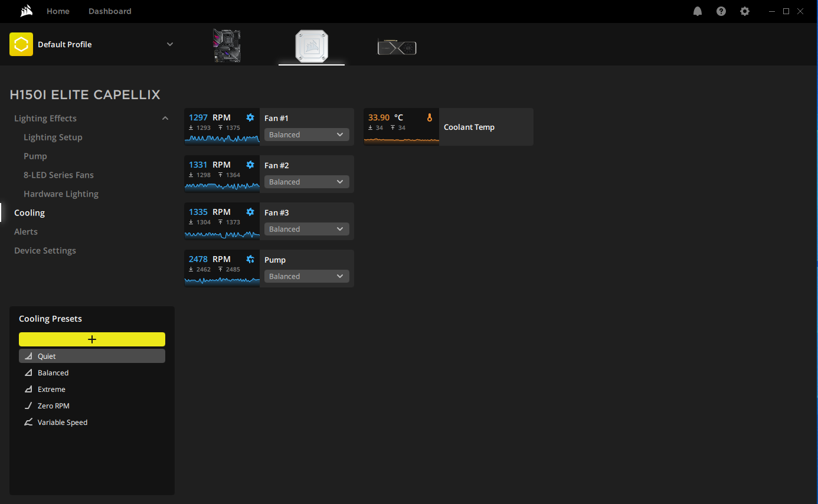Select 8-LED Series Fans in sidebar

[x=58, y=175]
